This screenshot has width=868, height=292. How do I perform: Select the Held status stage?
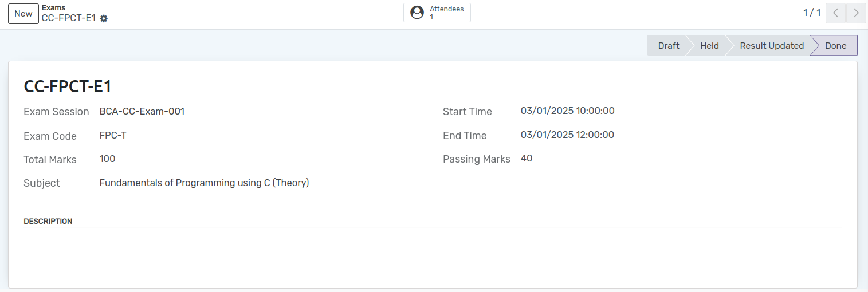coord(709,46)
